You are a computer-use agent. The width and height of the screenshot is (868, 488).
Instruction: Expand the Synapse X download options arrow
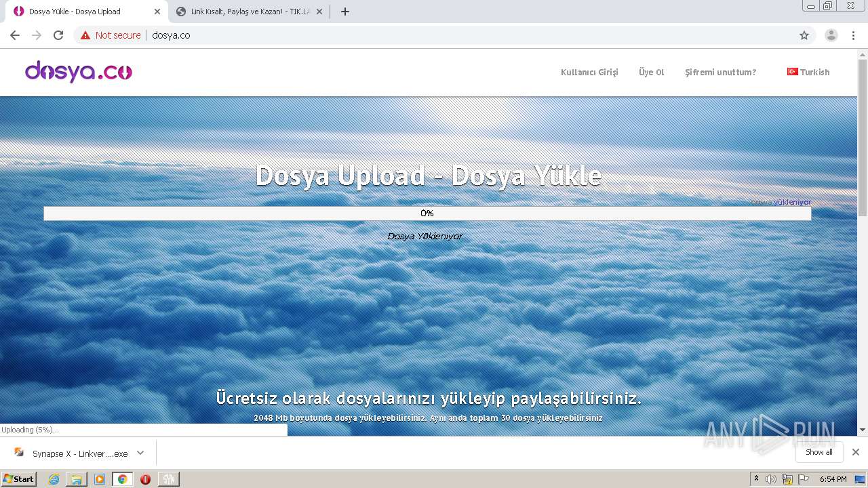(140, 453)
